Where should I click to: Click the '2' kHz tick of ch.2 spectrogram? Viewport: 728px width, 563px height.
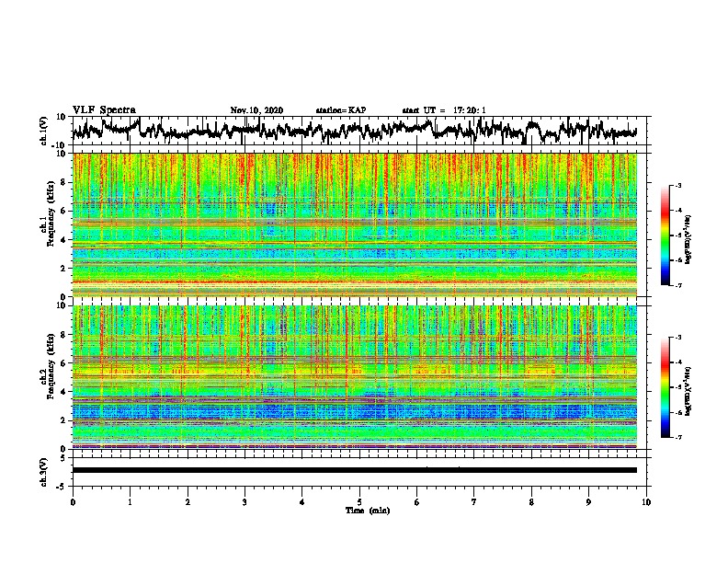(64, 420)
